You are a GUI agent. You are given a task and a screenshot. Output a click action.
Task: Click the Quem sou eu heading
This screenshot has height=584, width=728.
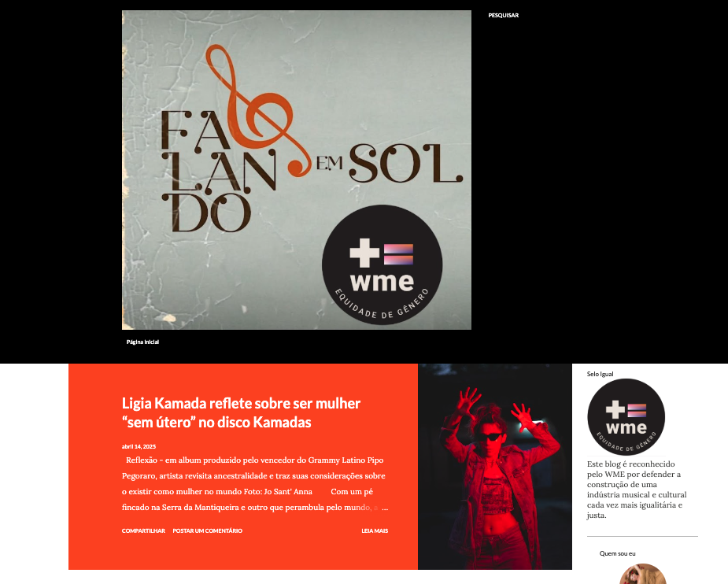618,553
